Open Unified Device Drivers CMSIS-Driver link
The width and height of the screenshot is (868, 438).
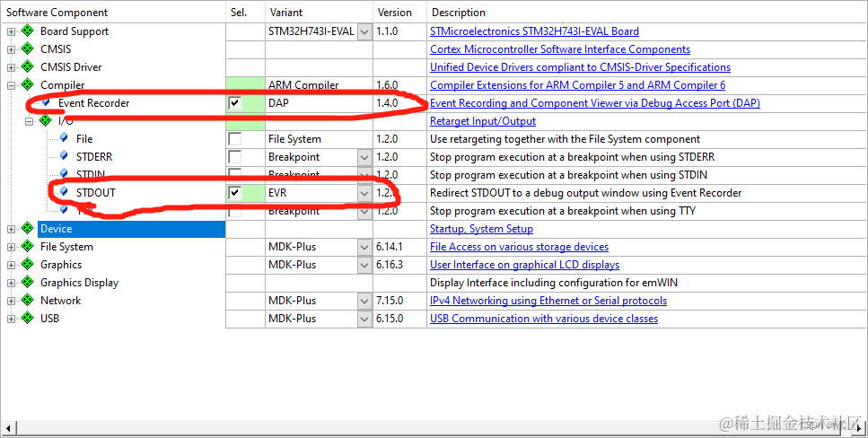point(580,67)
